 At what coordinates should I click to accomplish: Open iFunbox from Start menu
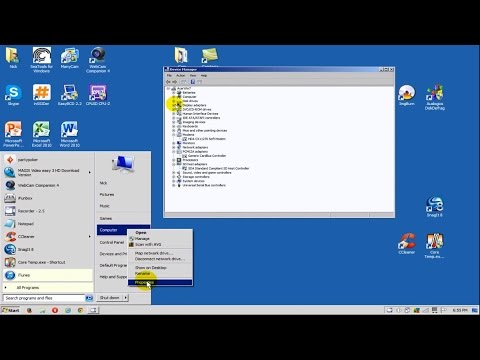click(x=48, y=198)
